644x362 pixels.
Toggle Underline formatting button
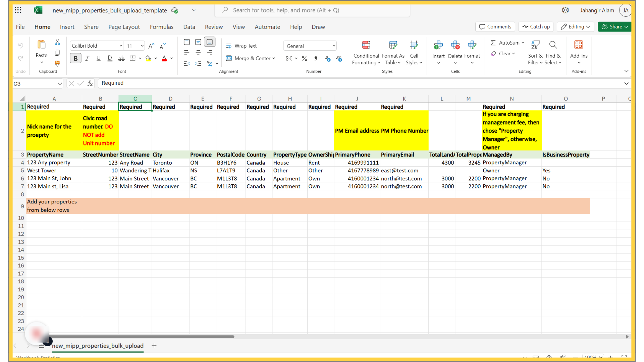[98, 58]
